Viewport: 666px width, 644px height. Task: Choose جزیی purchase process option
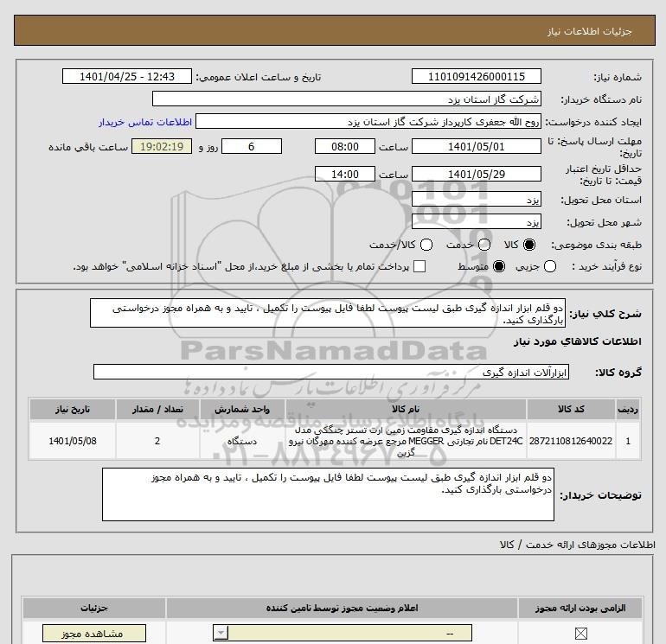click(550, 266)
